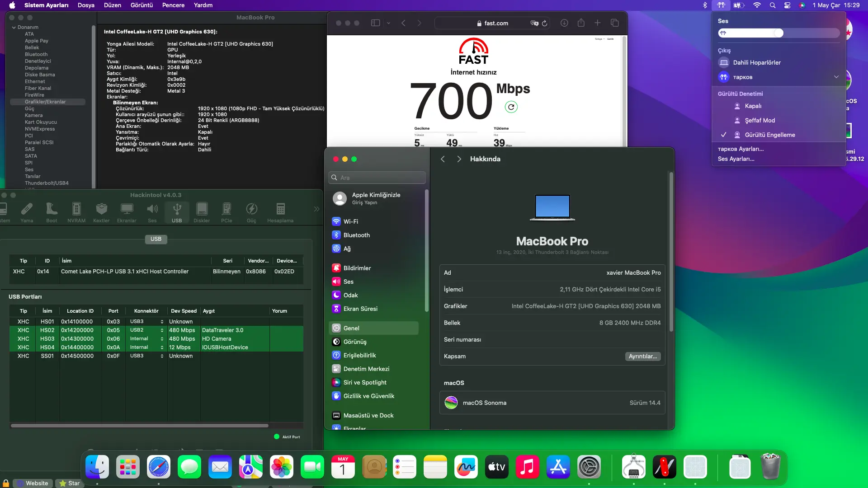Open the Pencere menu
Screen dimensions: 868x488
coord(173,5)
